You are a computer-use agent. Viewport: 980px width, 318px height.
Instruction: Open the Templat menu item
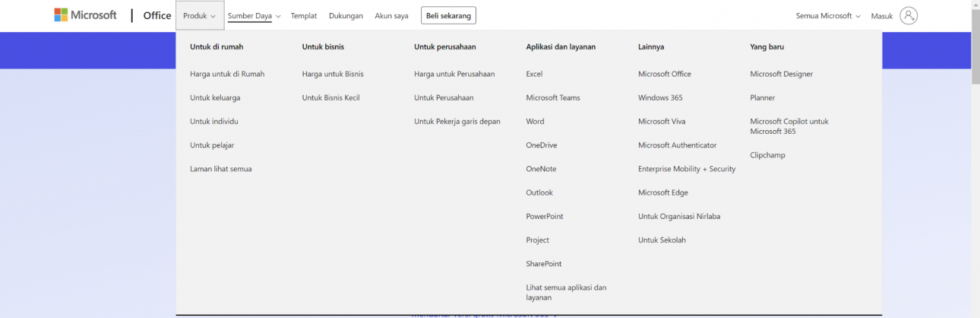click(304, 15)
